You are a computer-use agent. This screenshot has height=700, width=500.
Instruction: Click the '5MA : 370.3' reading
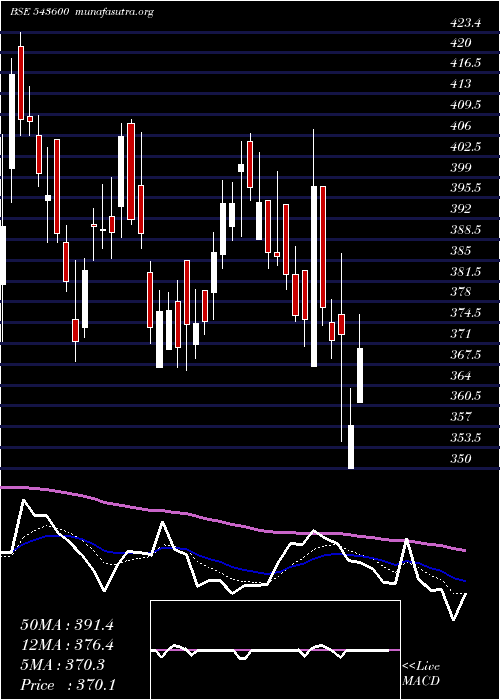[62, 665]
